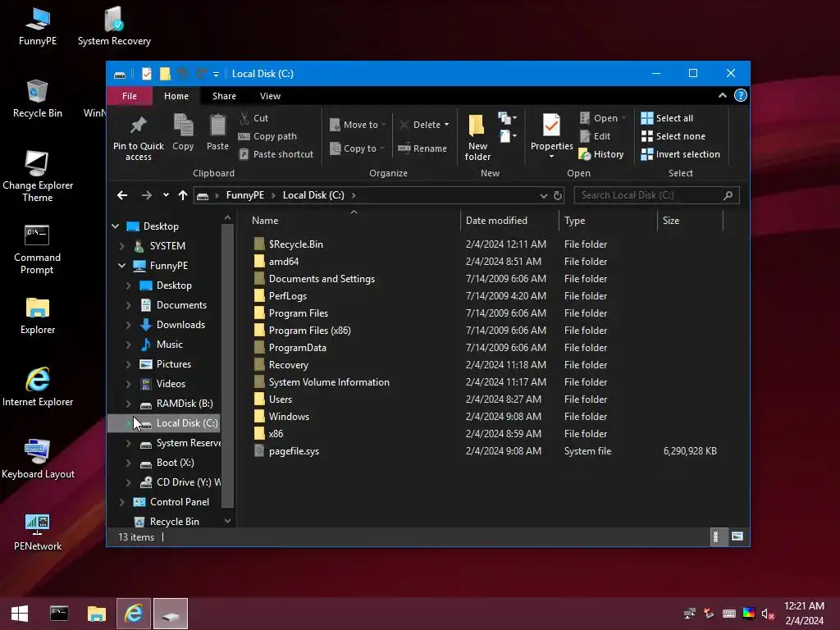Click the Rename ribbon button
Viewport: 840px width, 630px height.
pyautogui.click(x=422, y=148)
